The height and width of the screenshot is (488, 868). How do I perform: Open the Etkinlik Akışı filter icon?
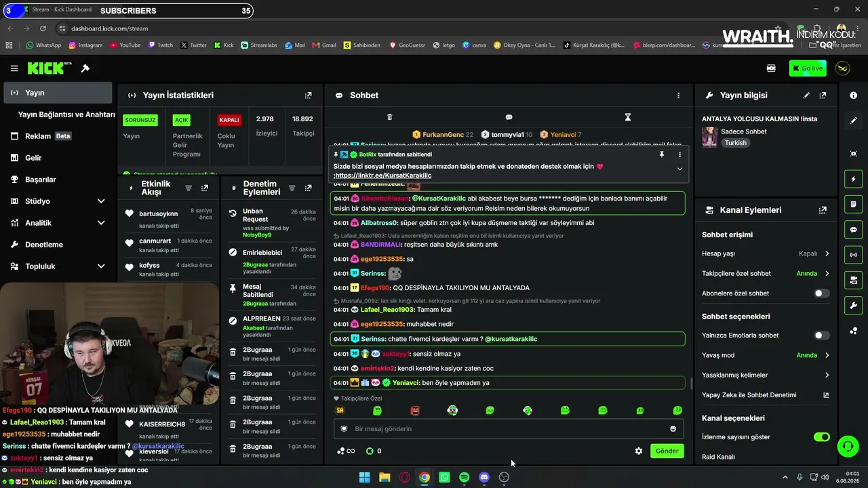coord(189,188)
